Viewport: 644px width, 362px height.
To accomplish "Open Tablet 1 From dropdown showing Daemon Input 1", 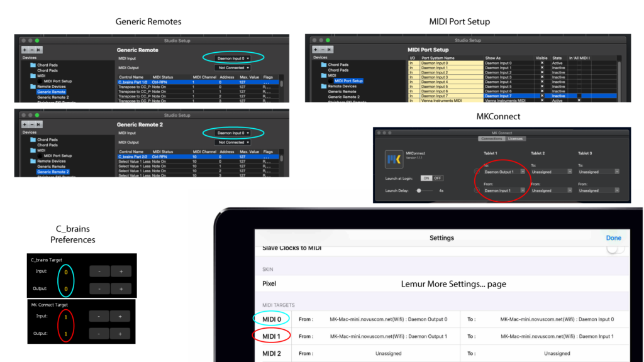I will 503,190.
